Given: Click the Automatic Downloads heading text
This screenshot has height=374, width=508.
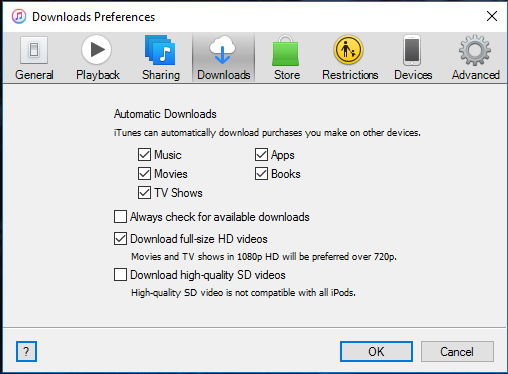Looking at the screenshot, I should 165,114.
